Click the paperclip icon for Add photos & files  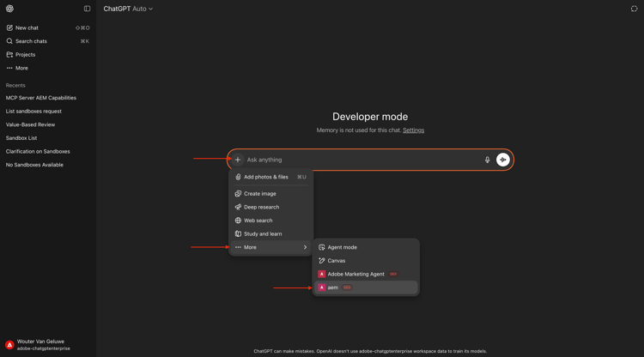click(x=238, y=177)
